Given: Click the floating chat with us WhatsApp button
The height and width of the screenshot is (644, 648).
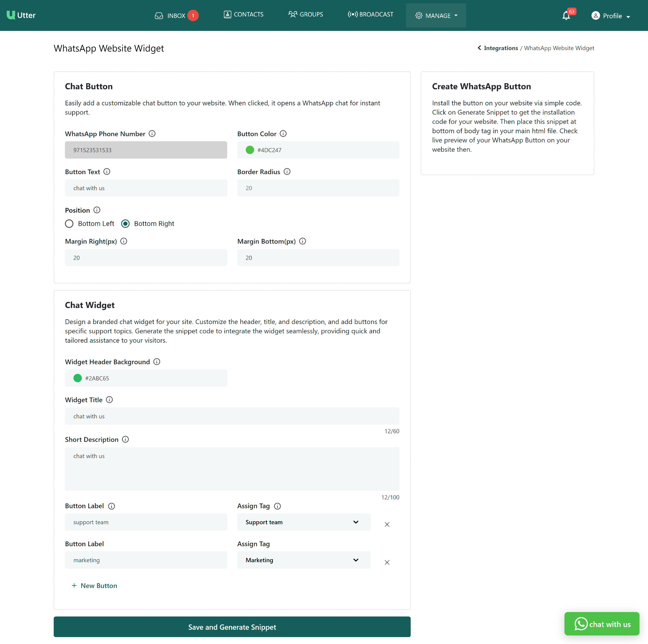Looking at the screenshot, I should pos(602,623).
